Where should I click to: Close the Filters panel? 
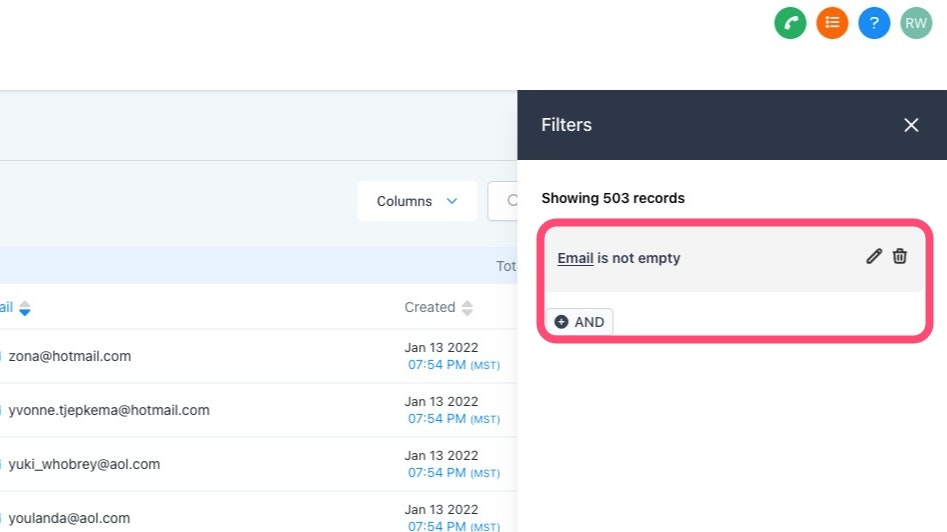coord(911,125)
